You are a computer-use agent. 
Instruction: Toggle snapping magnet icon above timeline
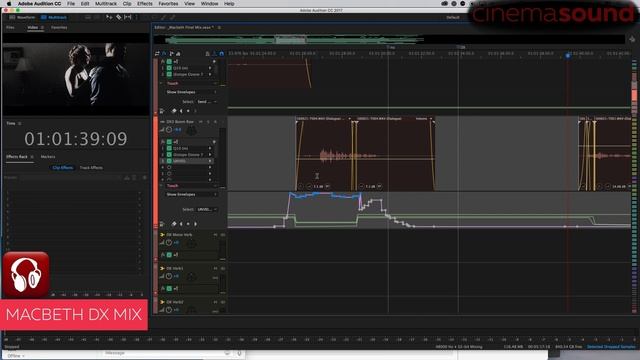click(222, 53)
